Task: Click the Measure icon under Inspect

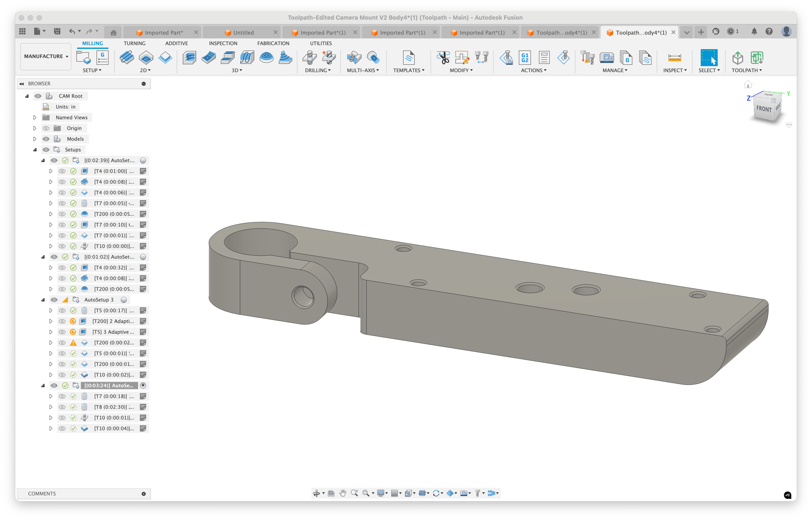Action: point(675,58)
